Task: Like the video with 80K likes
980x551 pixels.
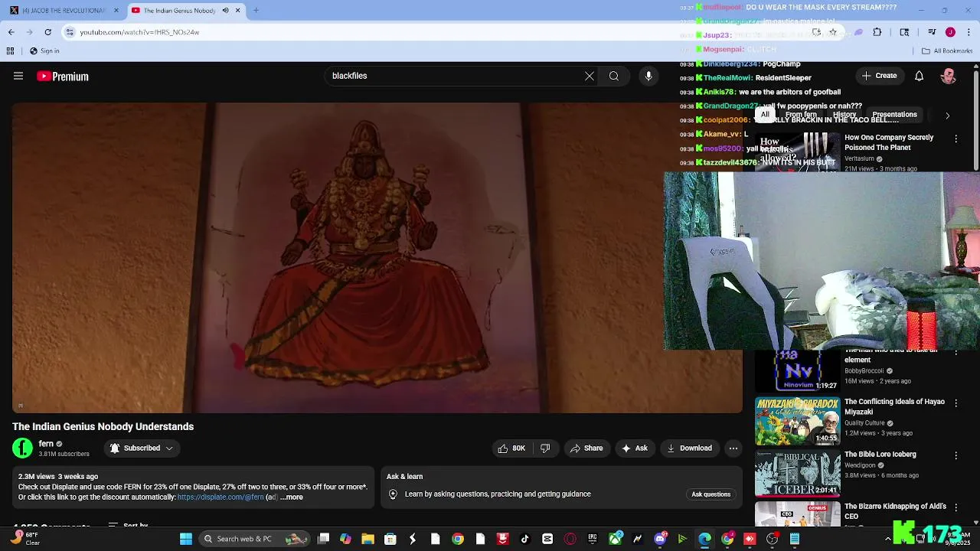Action: pos(511,448)
